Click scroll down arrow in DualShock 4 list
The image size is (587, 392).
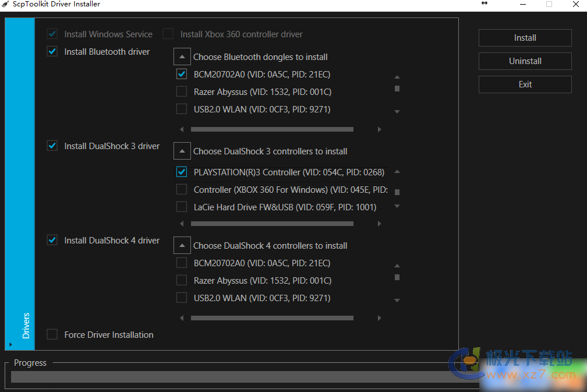(x=397, y=301)
